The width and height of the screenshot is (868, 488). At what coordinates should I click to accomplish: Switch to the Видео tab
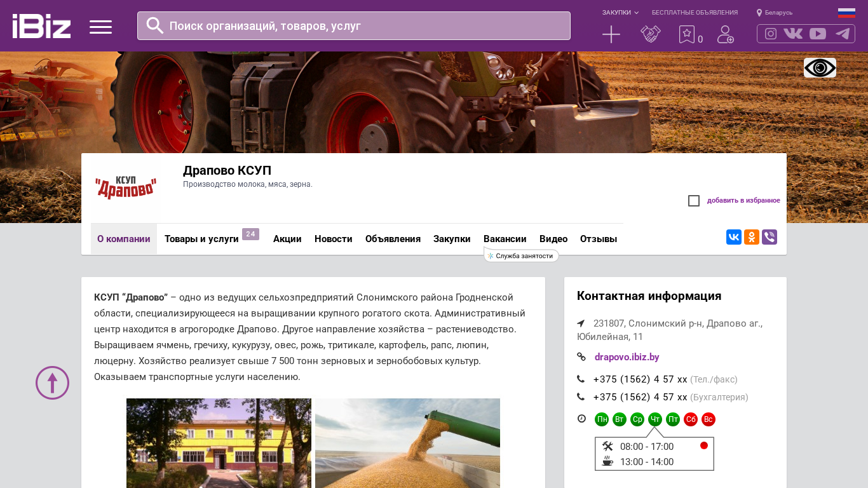tap(553, 239)
